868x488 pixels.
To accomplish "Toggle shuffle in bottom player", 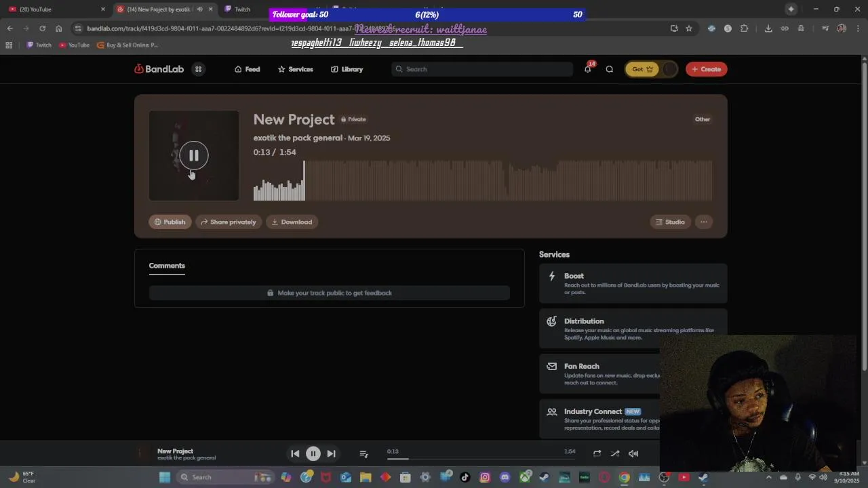I will pos(615,453).
